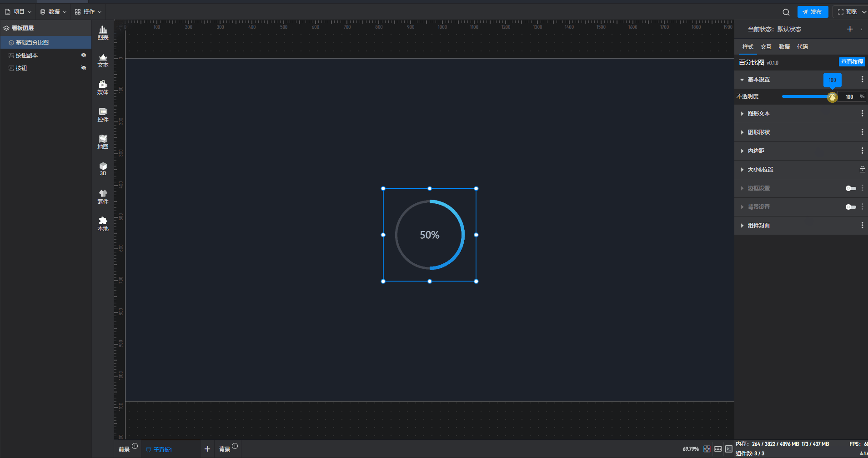Switch to the 交互 interaction tab
The width and height of the screenshot is (868, 458).
coord(766,47)
